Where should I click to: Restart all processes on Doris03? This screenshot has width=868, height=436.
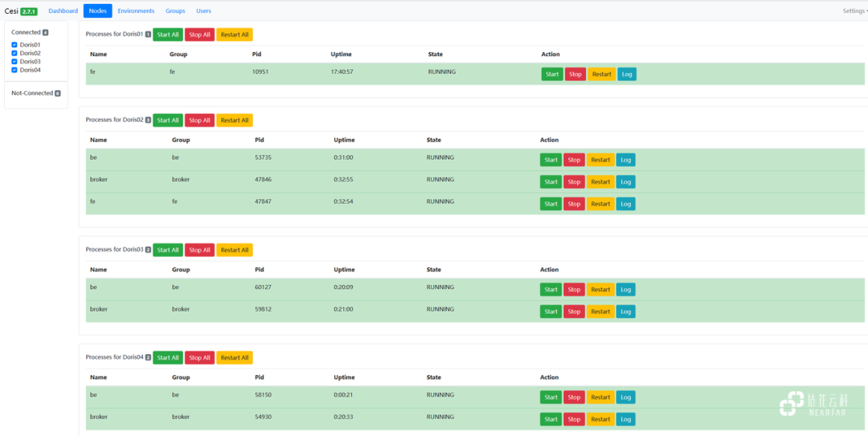[x=235, y=250]
